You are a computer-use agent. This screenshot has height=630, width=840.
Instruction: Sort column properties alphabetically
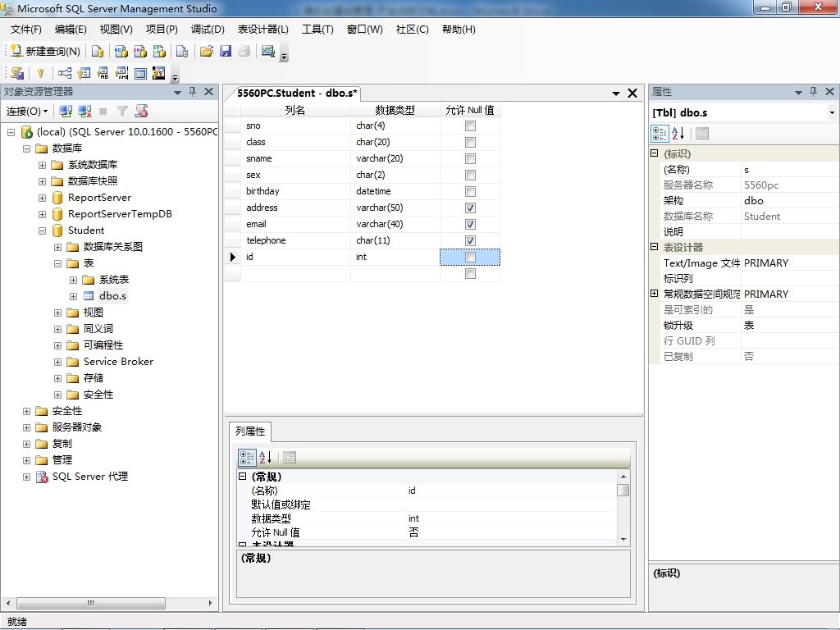(x=266, y=458)
